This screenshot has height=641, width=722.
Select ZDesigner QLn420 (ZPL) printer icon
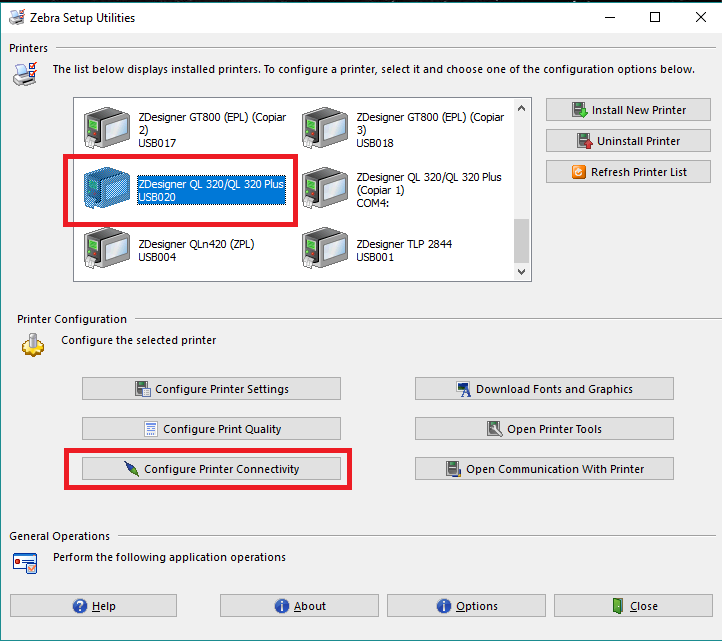(x=107, y=248)
